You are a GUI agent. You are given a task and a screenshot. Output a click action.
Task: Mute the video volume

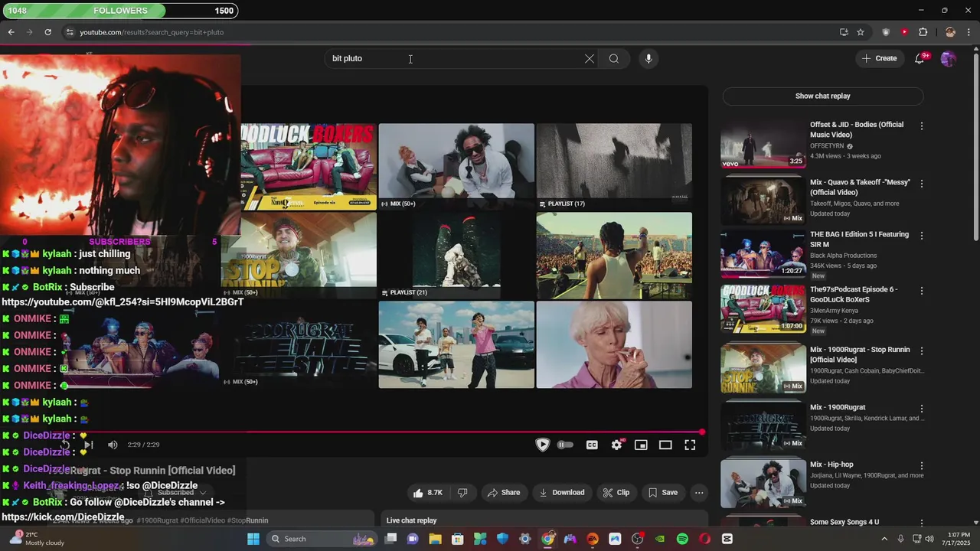pyautogui.click(x=113, y=445)
